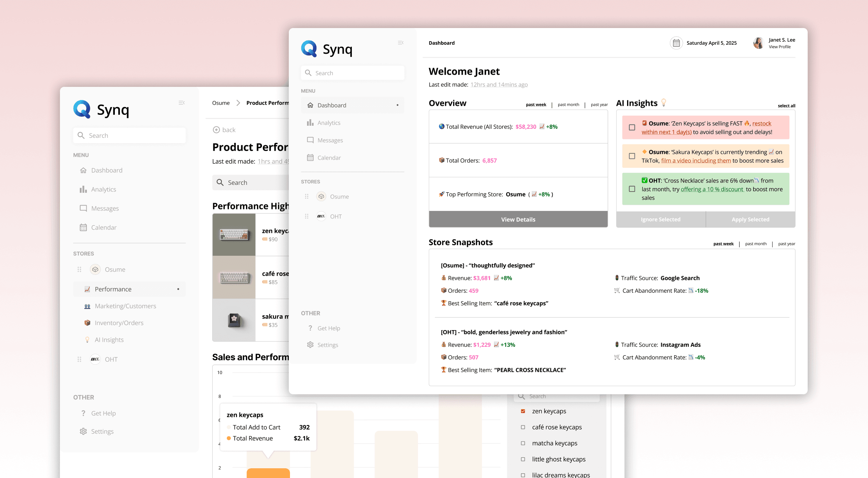Check the Zen Keycaps restock insight checkbox

pyautogui.click(x=632, y=127)
